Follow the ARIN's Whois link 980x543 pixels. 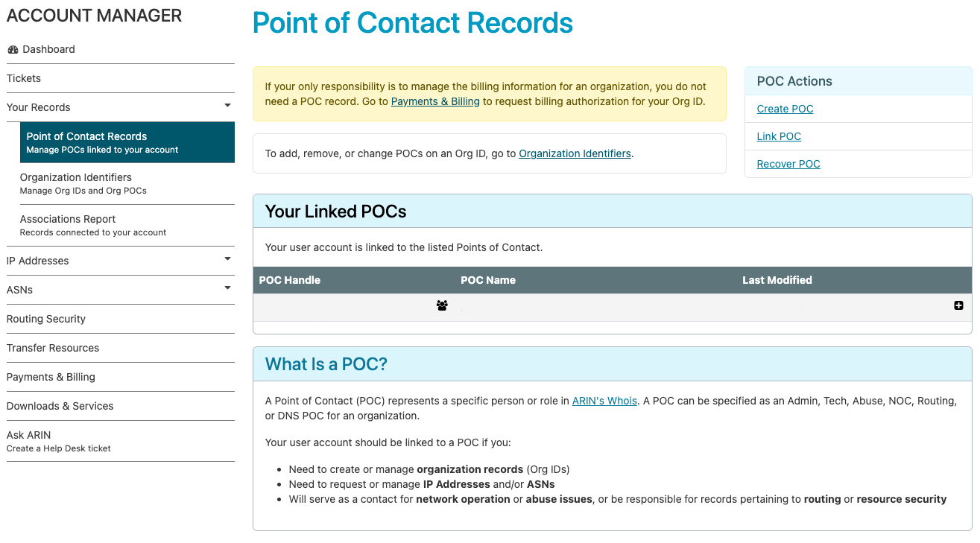point(604,401)
